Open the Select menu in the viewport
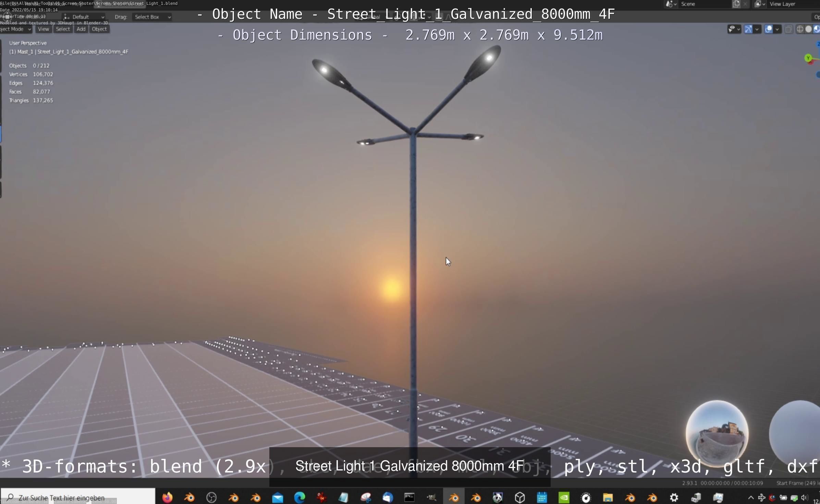Viewport: 820px width, 504px height. [x=63, y=29]
